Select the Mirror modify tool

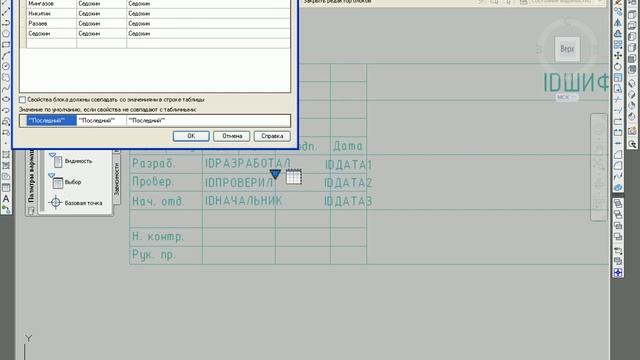click(618, 23)
